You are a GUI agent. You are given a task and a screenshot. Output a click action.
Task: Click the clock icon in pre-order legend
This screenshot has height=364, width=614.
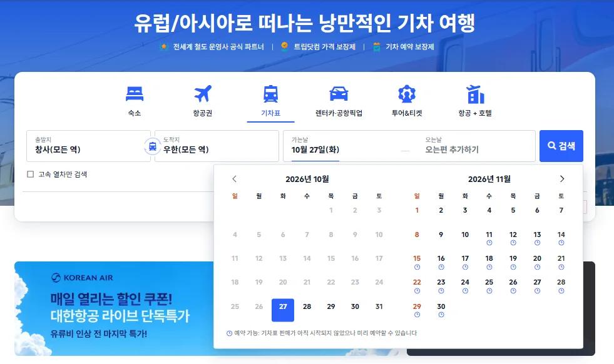pyautogui.click(x=230, y=333)
